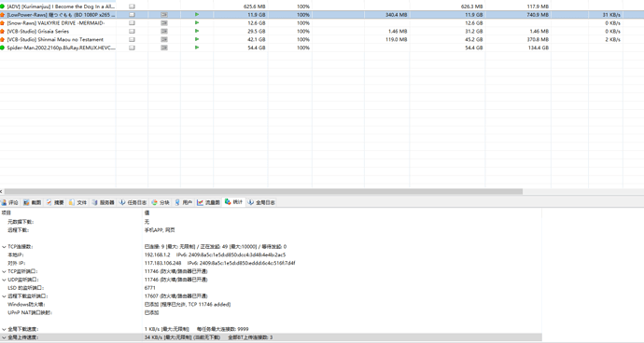The width and height of the screenshot is (644, 343).
Task: Click comment icon in Spider-Man row
Action: click(x=132, y=48)
